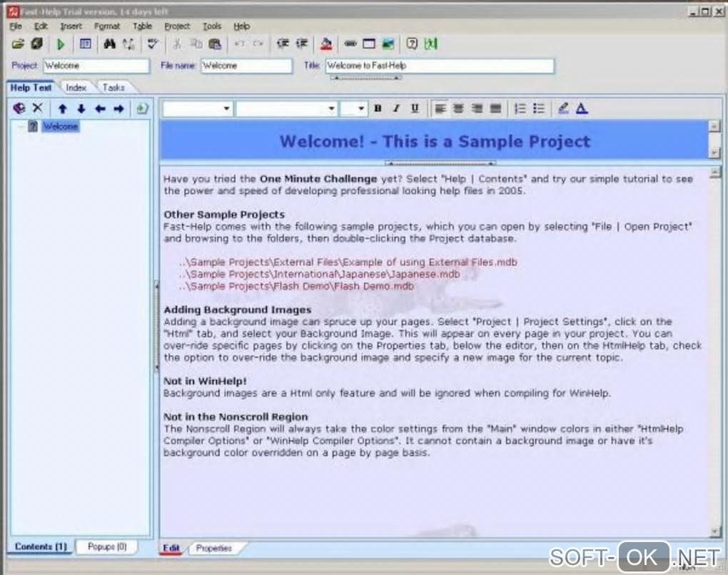The height and width of the screenshot is (575, 728).
Task: Click the Title input field
Action: pos(440,66)
